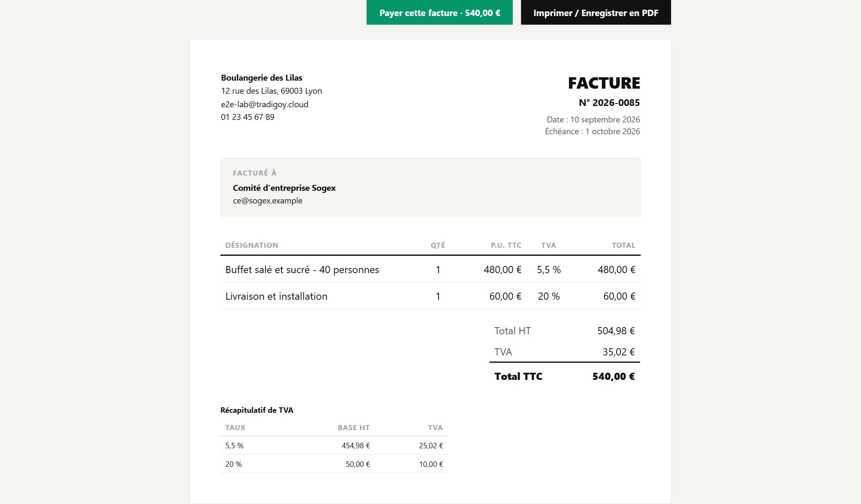Click the Échéance : 1 octobre 2026 line

(592, 131)
